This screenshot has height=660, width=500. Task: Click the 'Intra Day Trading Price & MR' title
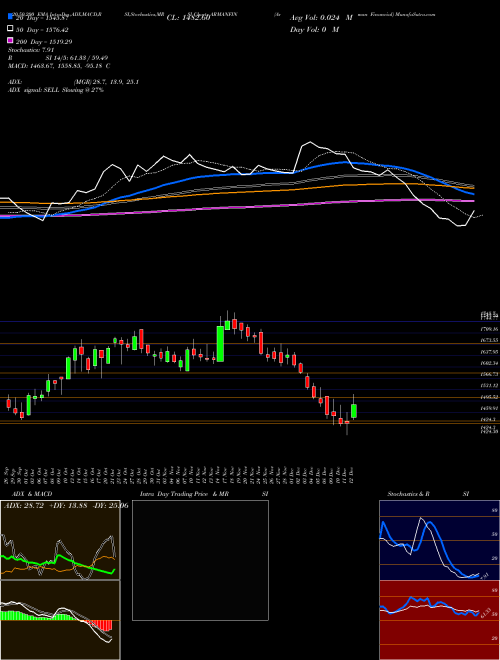(x=184, y=494)
